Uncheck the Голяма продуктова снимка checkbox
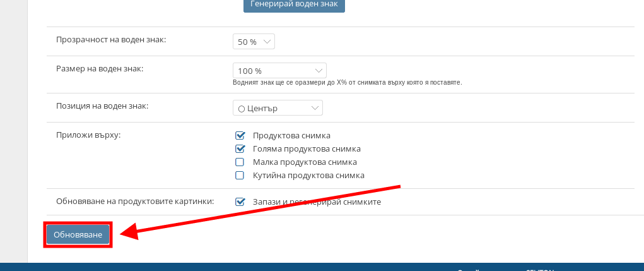The width and height of the screenshot is (644, 271). pos(240,149)
